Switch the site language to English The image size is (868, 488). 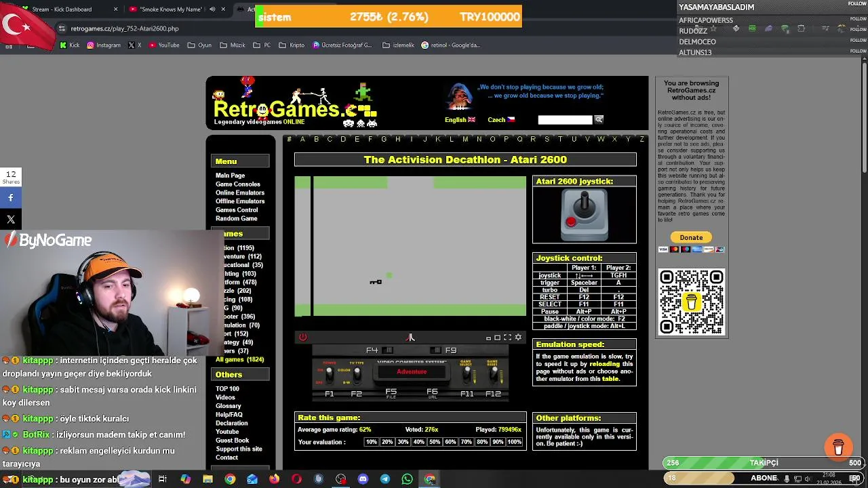point(460,120)
